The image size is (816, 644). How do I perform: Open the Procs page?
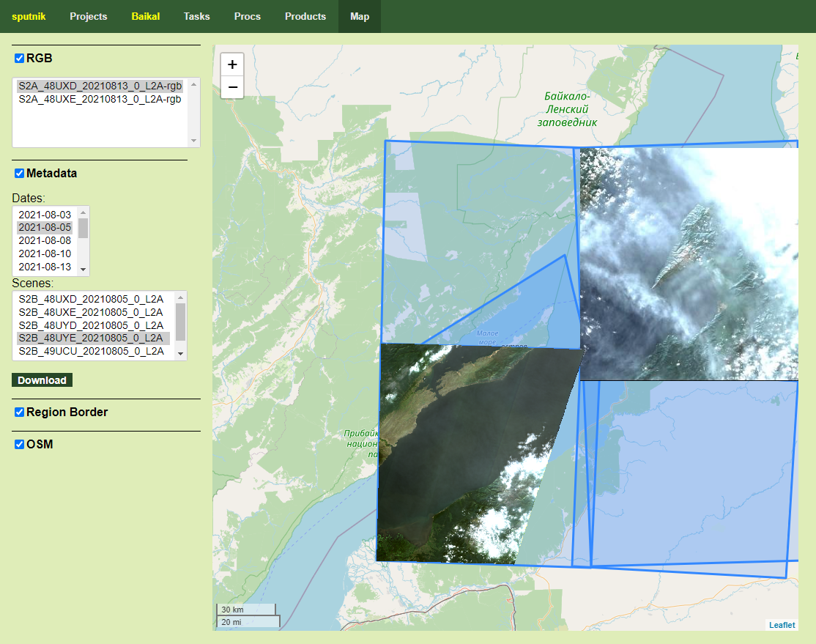pyautogui.click(x=248, y=16)
